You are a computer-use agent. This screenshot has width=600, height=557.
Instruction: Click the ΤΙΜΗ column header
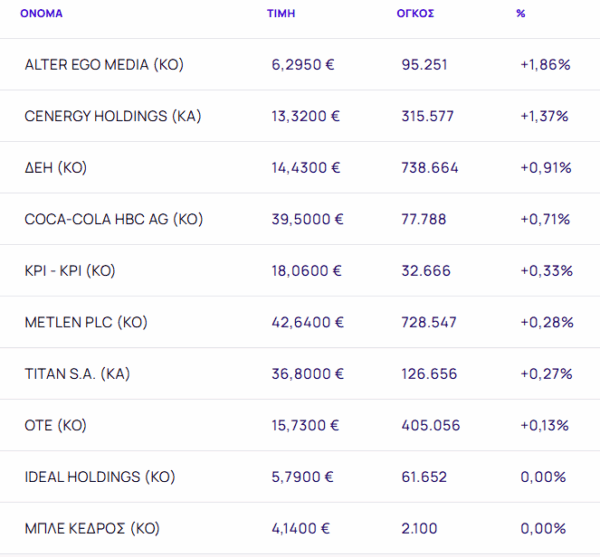(279, 14)
